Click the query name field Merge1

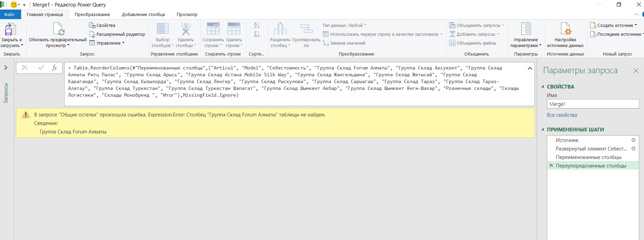coord(593,104)
